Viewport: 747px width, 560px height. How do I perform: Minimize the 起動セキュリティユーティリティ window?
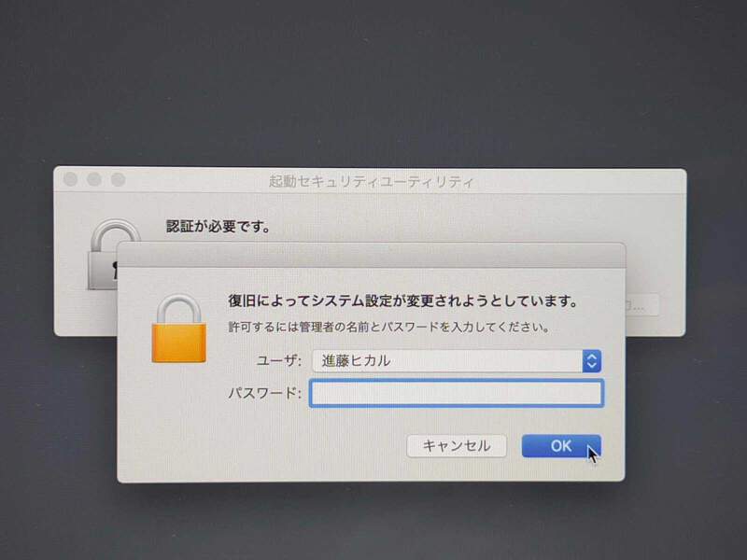[x=94, y=179]
